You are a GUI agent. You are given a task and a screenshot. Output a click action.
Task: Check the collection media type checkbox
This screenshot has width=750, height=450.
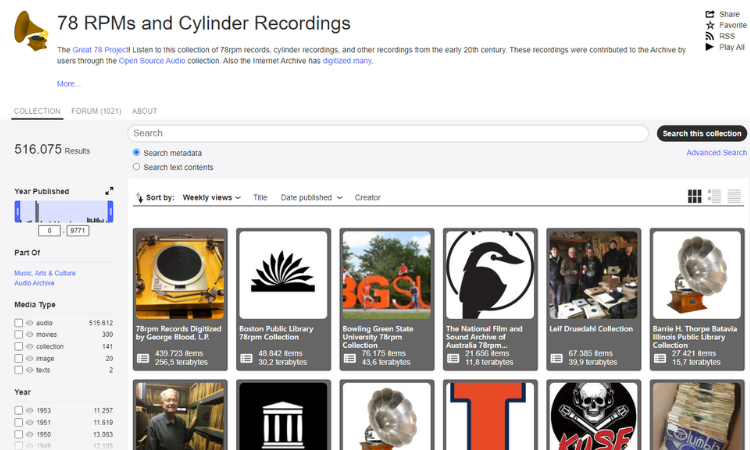point(19,346)
